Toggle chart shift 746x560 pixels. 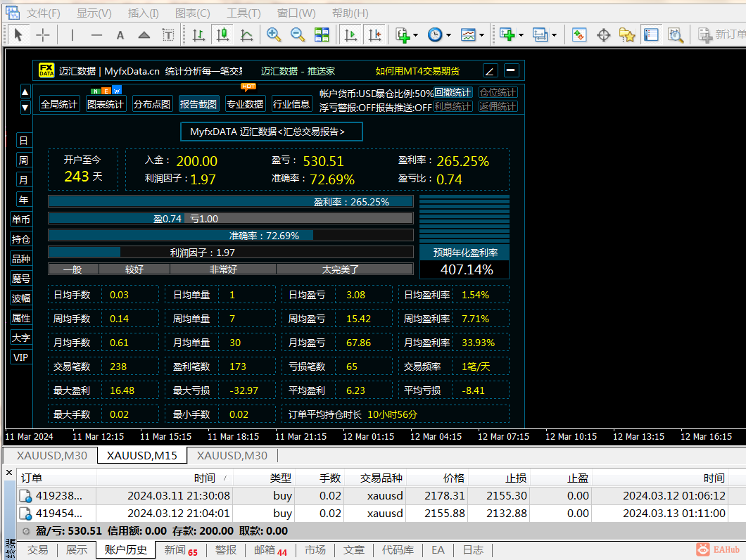coord(375,34)
